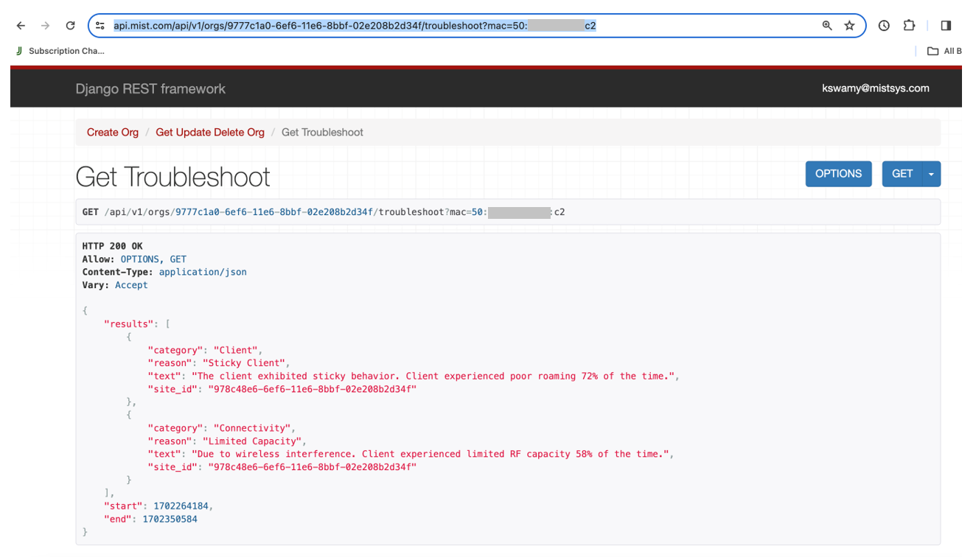Go to Create Org breadcrumb
Screen dimensions: 976x560
(112, 133)
